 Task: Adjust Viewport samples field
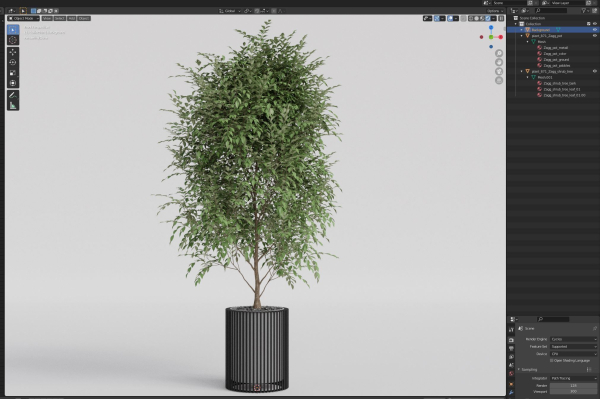(573, 392)
